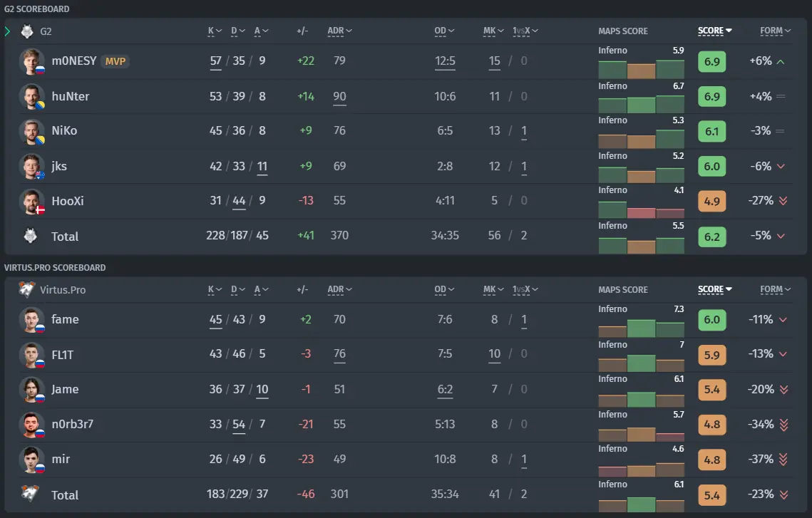Click n0rb3r7's triple-down form arrow
This screenshot has width=812, height=518.
point(783,425)
